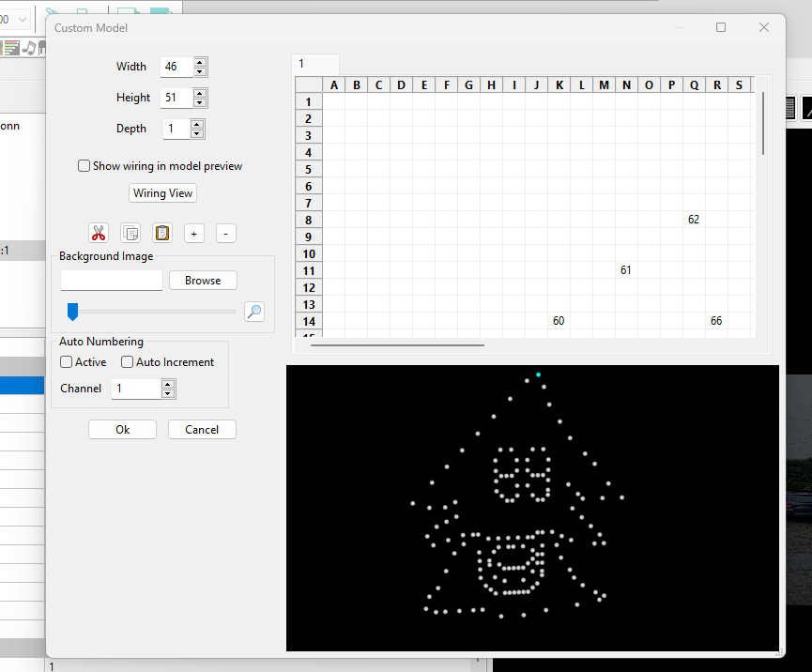Decrease the Depth value with down arrow
The width and height of the screenshot is (812, 672).
(197, 134)
